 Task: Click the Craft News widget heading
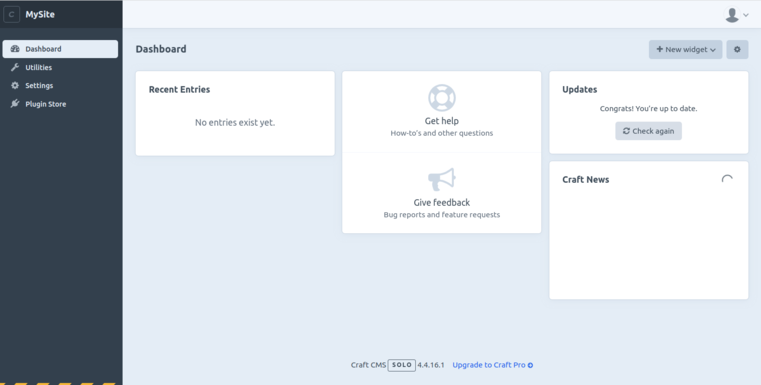(x=585, y=180)
